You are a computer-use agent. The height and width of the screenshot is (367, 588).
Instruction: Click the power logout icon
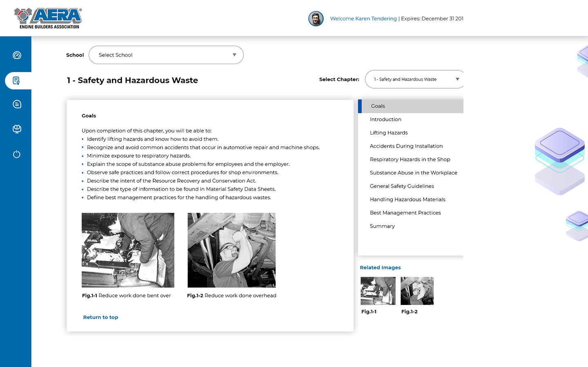[17, 154]
